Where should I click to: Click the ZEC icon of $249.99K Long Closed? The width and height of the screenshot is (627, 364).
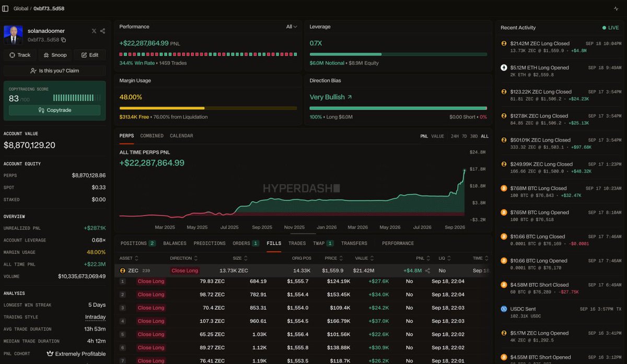(504, 165)
